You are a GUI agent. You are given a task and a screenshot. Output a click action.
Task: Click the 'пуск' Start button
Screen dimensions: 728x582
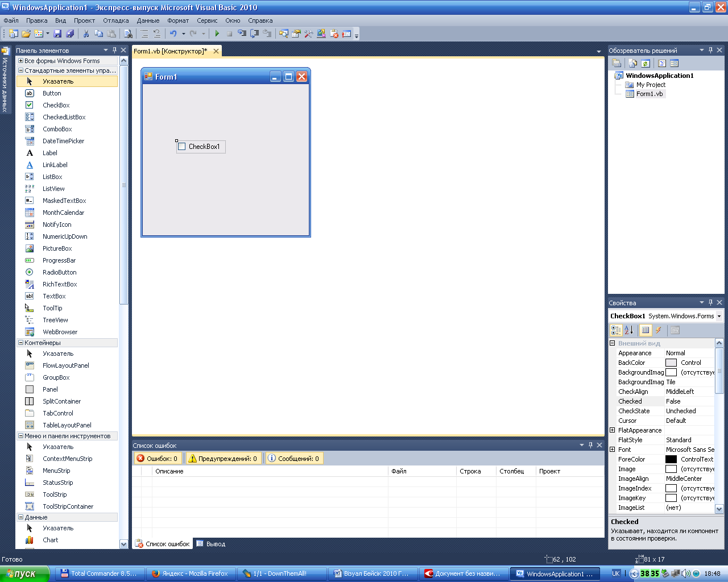click(x=25, y=573)
